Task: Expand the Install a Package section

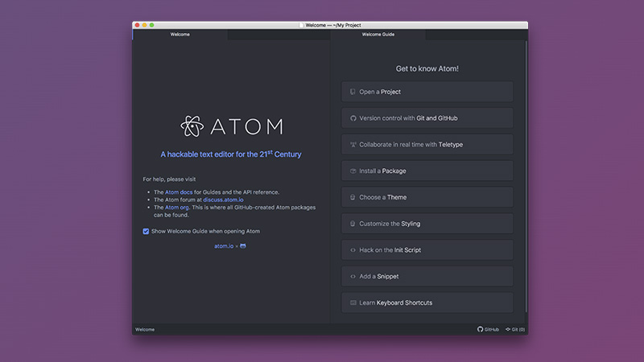Action: click(427, 171)
